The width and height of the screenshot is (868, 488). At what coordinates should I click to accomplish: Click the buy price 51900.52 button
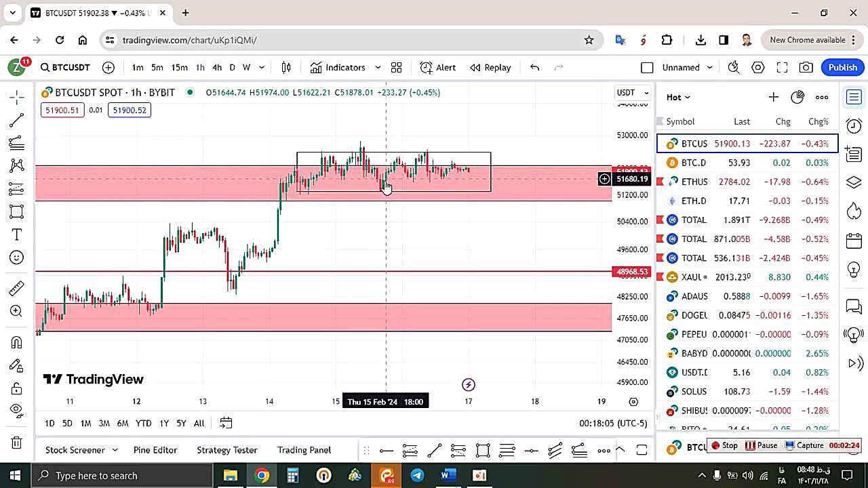click(x=130, y=110)
